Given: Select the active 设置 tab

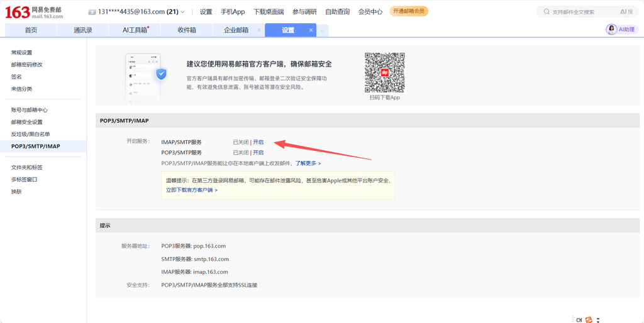Looking at the screenshot, I should (x=288, y=30).
